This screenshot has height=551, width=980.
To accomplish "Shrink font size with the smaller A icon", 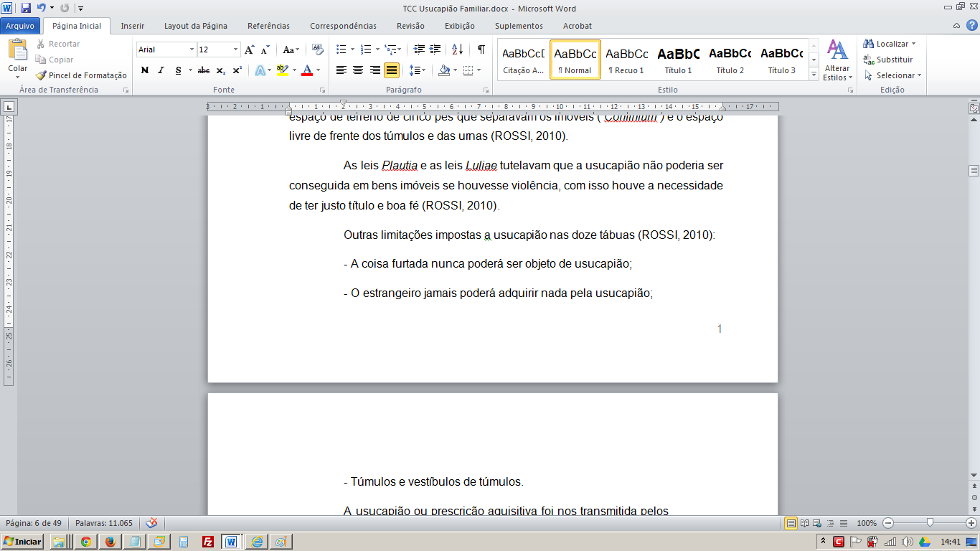I will click(265, 50).
